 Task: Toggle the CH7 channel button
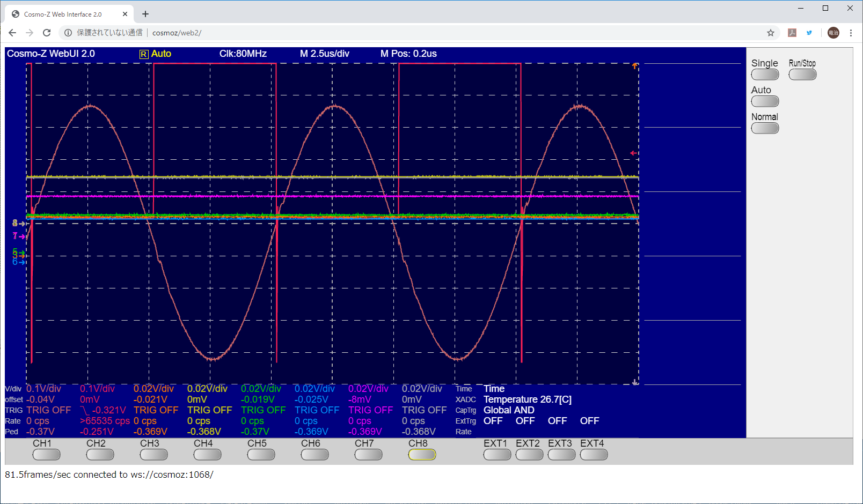coord(368,455)
